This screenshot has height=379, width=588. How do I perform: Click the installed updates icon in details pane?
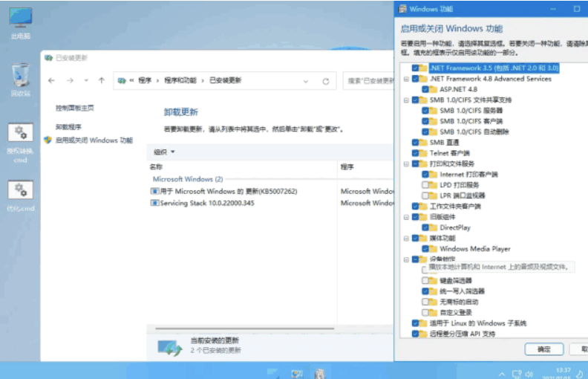(x=170, y=348)
